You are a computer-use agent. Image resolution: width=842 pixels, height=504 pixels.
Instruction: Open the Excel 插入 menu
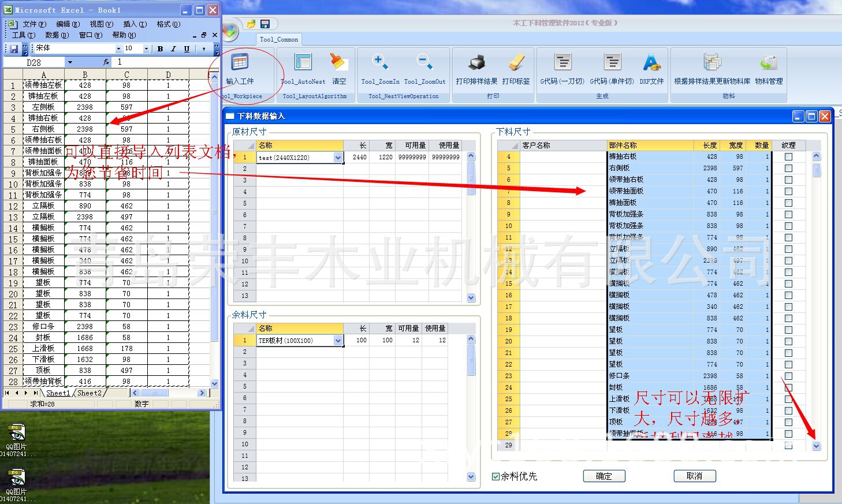click(135, 24)
